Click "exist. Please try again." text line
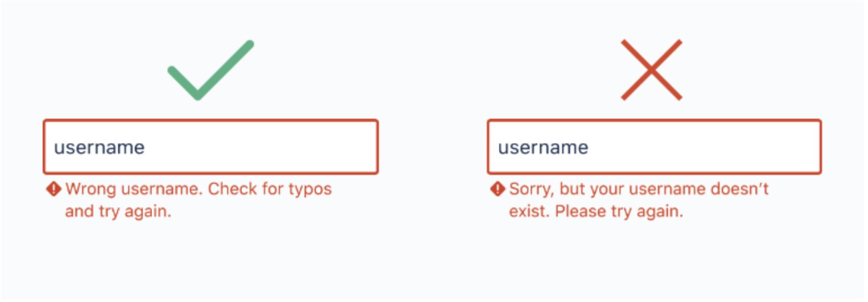 coord(596,211)
